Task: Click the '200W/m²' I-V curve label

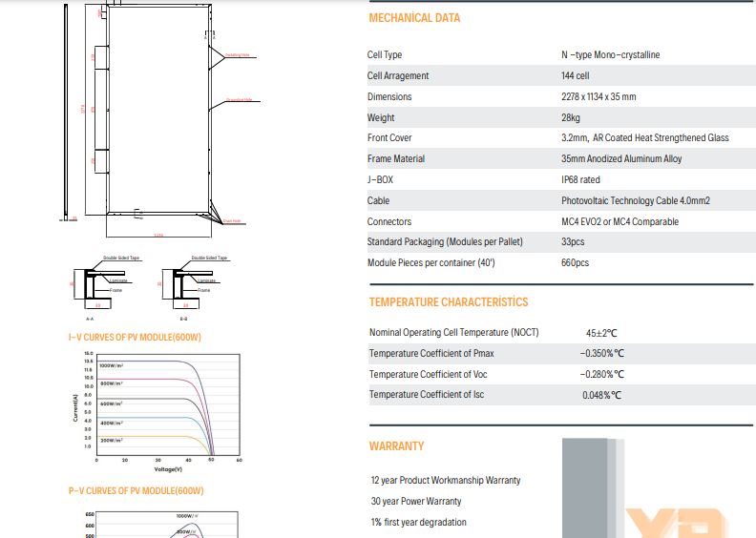Action: click(112, 441)
